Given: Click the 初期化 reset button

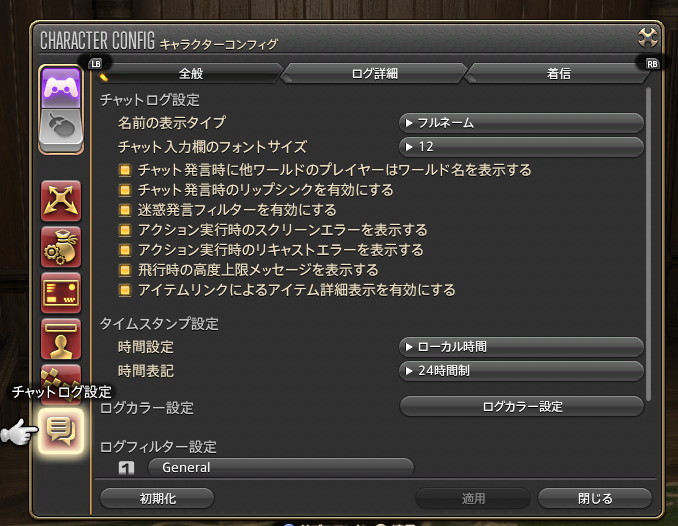Looking at the screenshot, I should click(157, 498).
